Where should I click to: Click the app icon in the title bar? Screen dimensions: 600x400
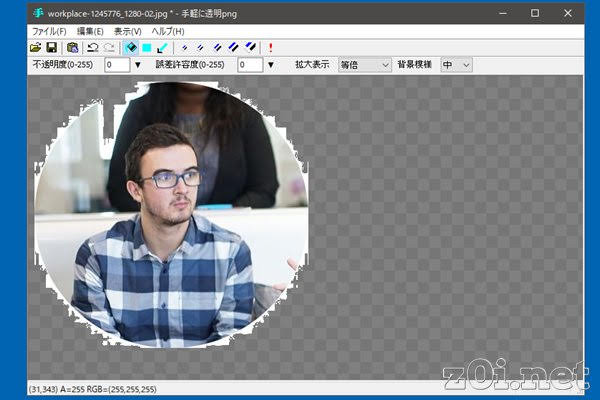tap(38, 13)
